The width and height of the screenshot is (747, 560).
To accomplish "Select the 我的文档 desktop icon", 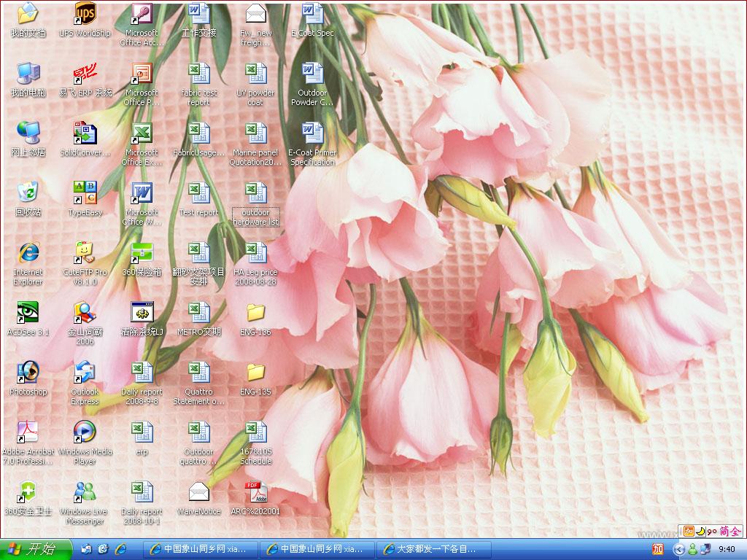I will click(x=28, y=20).
